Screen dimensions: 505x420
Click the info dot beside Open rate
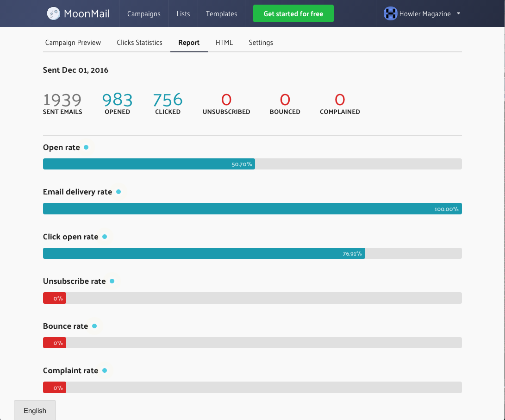86,147
